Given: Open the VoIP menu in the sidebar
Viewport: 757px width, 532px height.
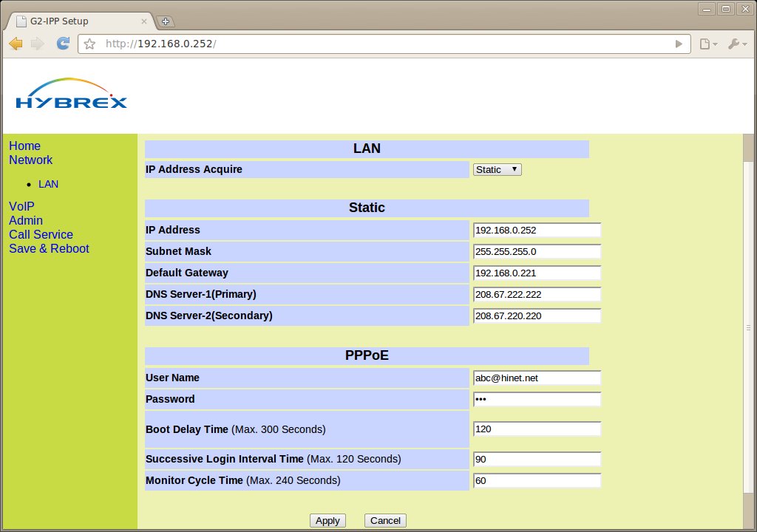Looking at the screenshot, I should (21, 206).
